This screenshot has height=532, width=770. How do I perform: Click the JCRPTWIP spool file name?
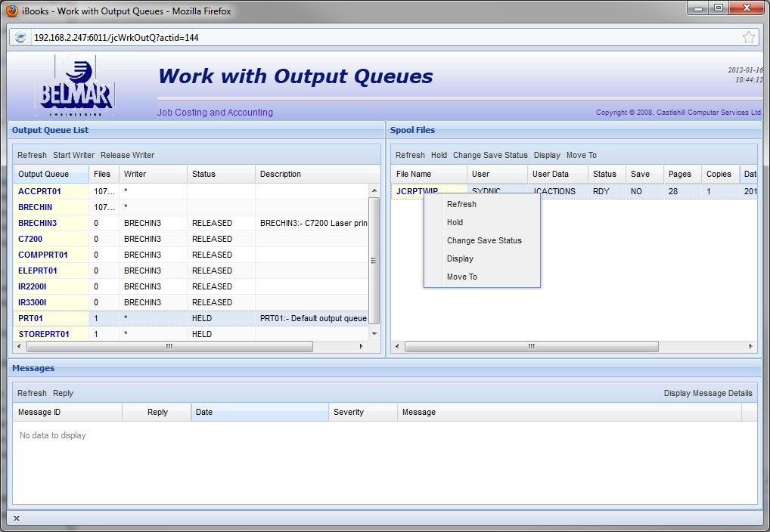(x=417, y=191)
